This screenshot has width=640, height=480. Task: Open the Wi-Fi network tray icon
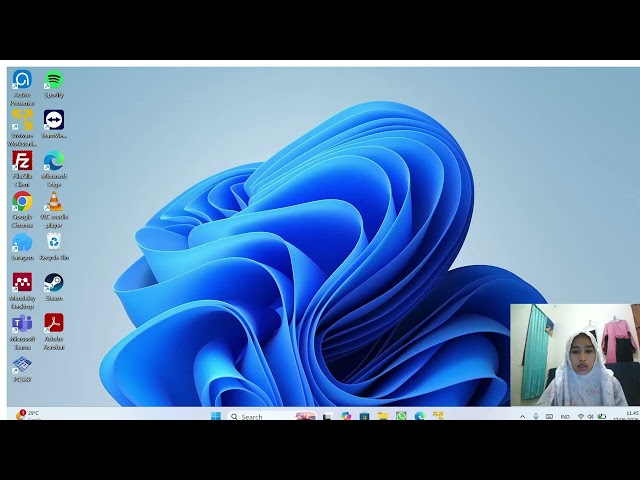click(581, 416)
